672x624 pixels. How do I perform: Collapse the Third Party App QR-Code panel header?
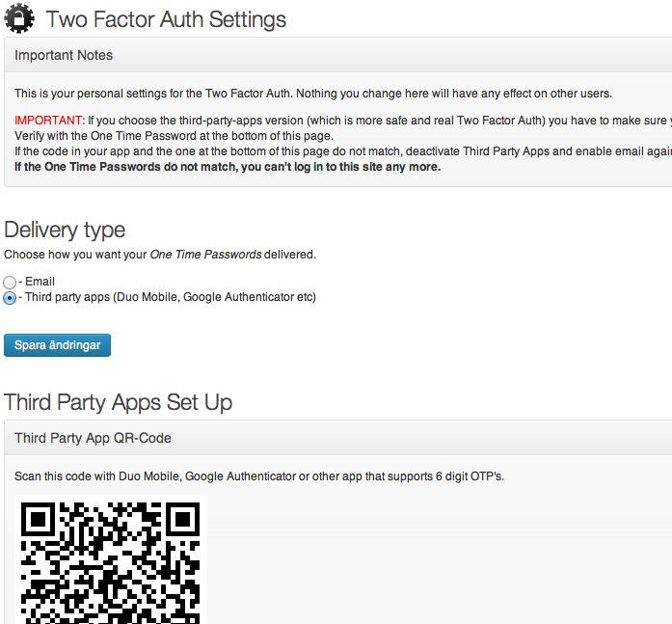coord(337,438)
